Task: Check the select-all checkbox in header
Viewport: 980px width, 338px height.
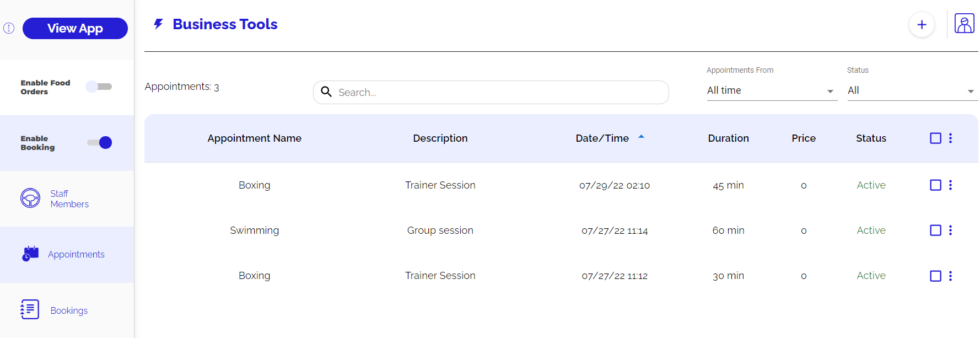Action: [935, 138]
